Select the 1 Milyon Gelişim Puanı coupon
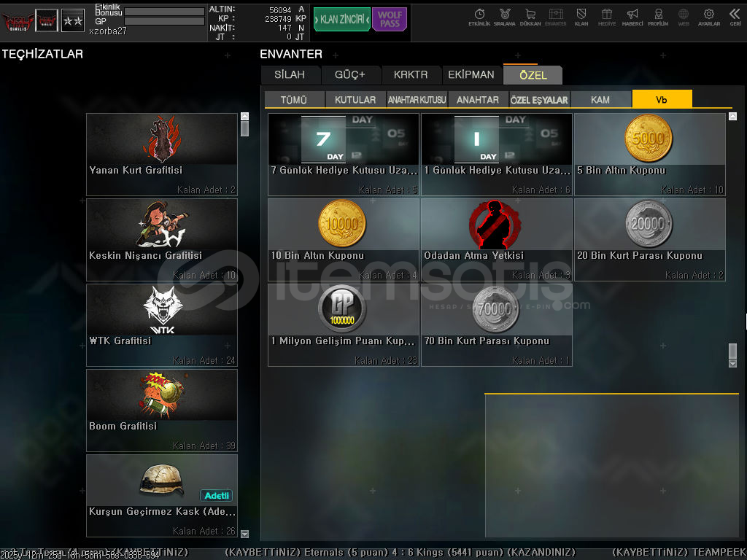747x560 pixels. coord(344,324)
